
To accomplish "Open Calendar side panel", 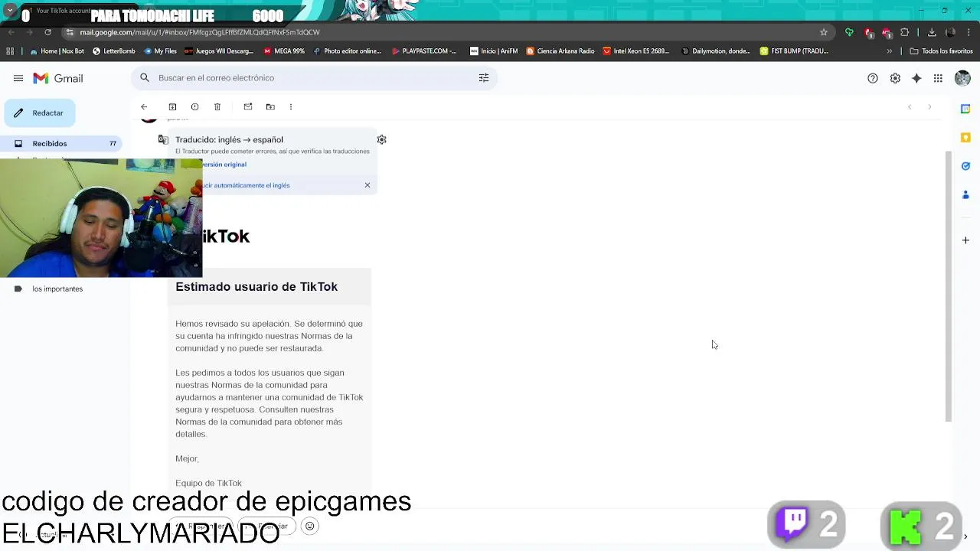I will 965,109.
